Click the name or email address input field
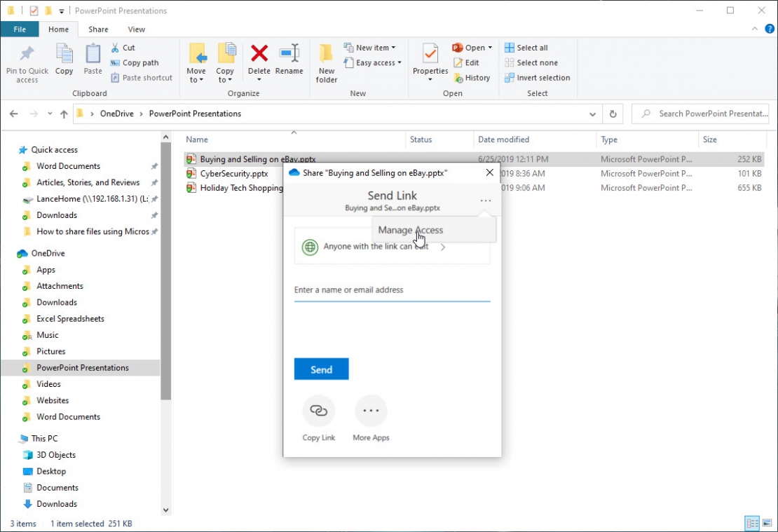Image resolution: width=778 pixels, height=532 pixels. 392,289
